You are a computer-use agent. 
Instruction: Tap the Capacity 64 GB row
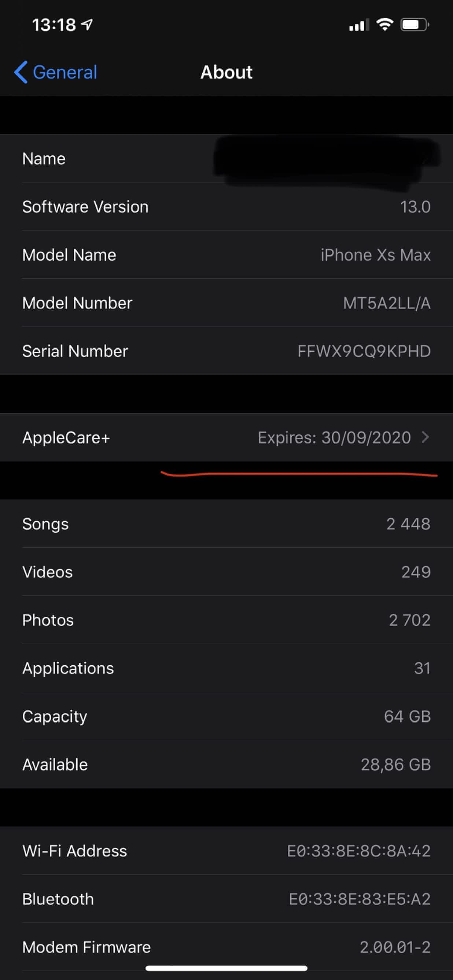click(x=226, y=716)
